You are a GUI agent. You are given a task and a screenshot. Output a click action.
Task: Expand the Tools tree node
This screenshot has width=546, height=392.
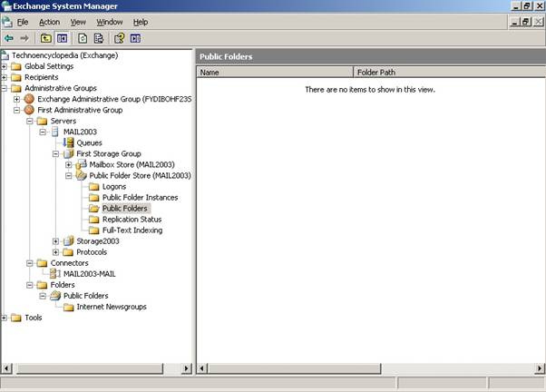(x=5, y=318)
